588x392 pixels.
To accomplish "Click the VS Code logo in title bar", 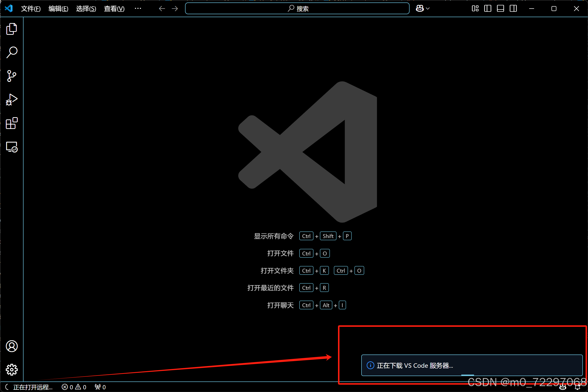I will click(9, 9).
